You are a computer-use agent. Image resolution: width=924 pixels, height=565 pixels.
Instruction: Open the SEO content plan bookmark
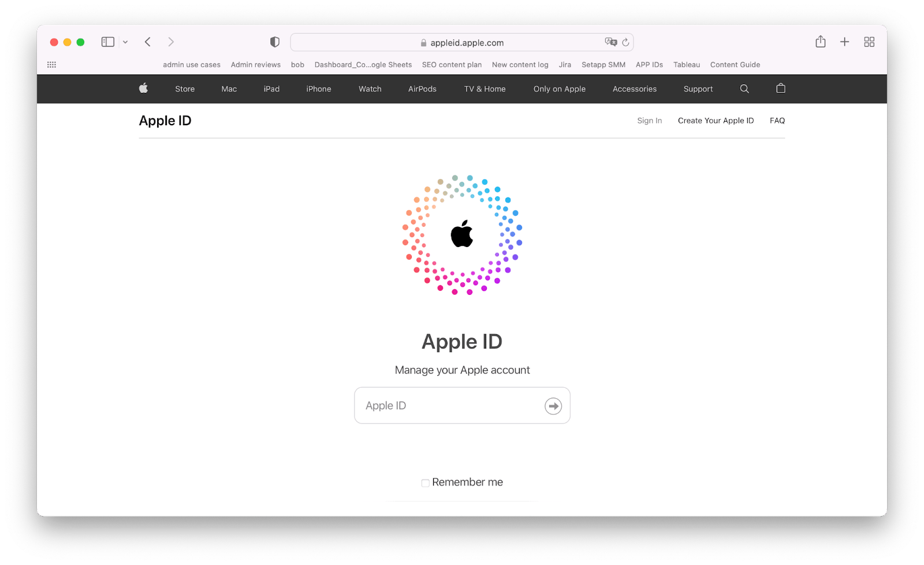pyautogui.click(x=452, y=65)
